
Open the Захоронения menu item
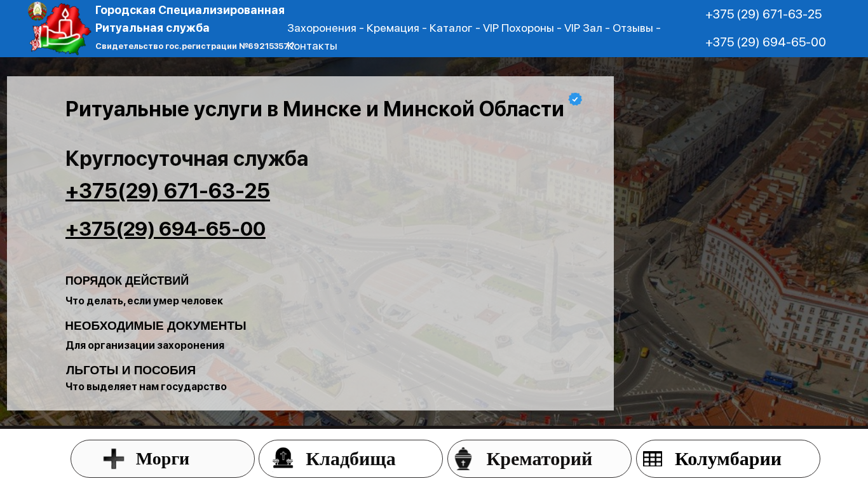tap(322, 28)
